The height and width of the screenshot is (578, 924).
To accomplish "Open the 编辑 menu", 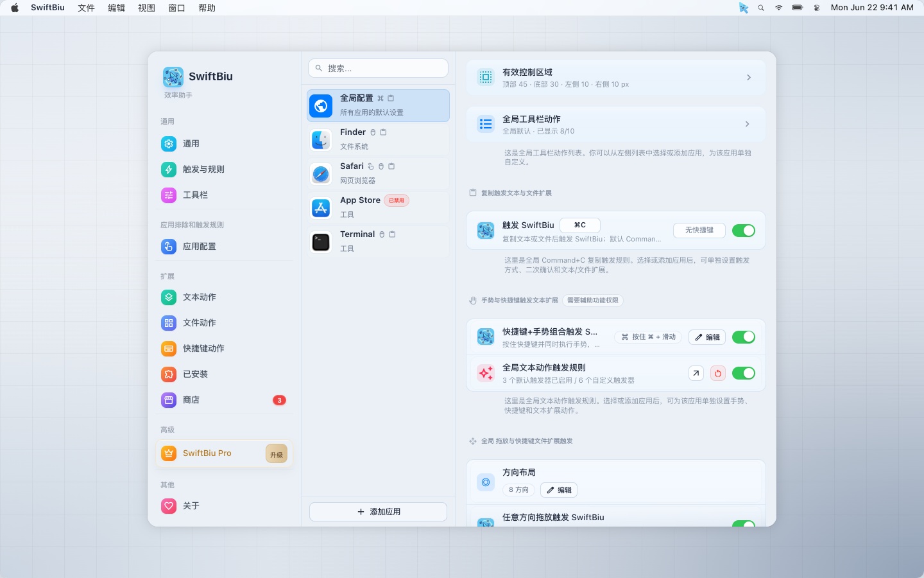I will [116, 8].
